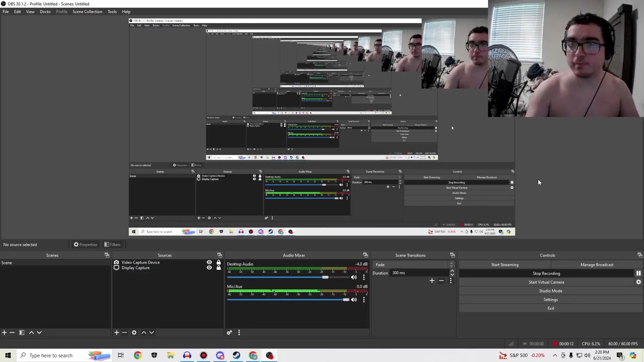Open the Edit menu
The height and width of the screenshot is (362, 644).
click(17, 12)
